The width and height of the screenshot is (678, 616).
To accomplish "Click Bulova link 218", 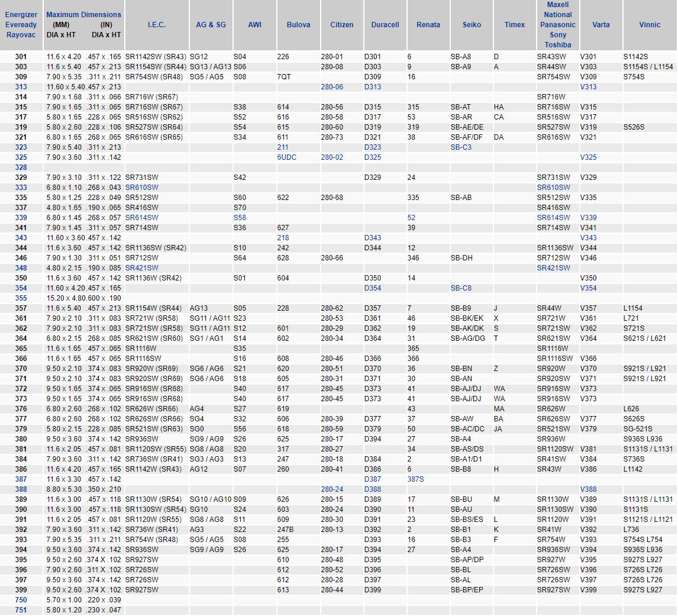I will click(x=283, y=238).
